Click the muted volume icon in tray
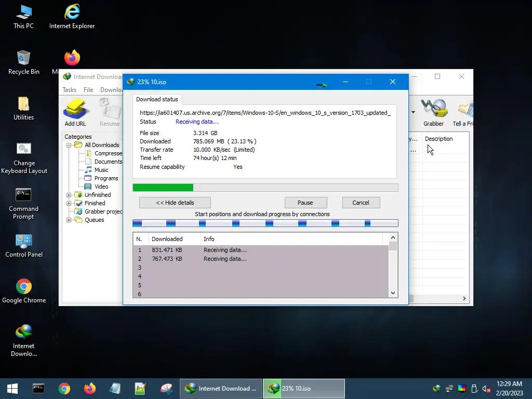Image resolution: width=532 pixels, height=399 pixels. 486,388
